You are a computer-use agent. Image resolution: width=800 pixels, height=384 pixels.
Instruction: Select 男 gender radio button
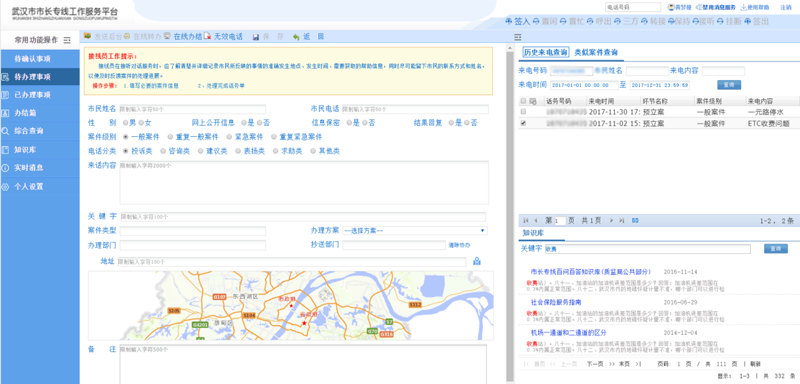coord(125,123)
